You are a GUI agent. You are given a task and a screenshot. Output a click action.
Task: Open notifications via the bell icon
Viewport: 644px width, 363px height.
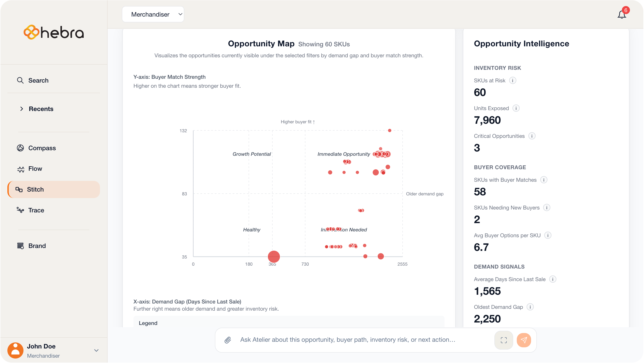coord(622,14)
